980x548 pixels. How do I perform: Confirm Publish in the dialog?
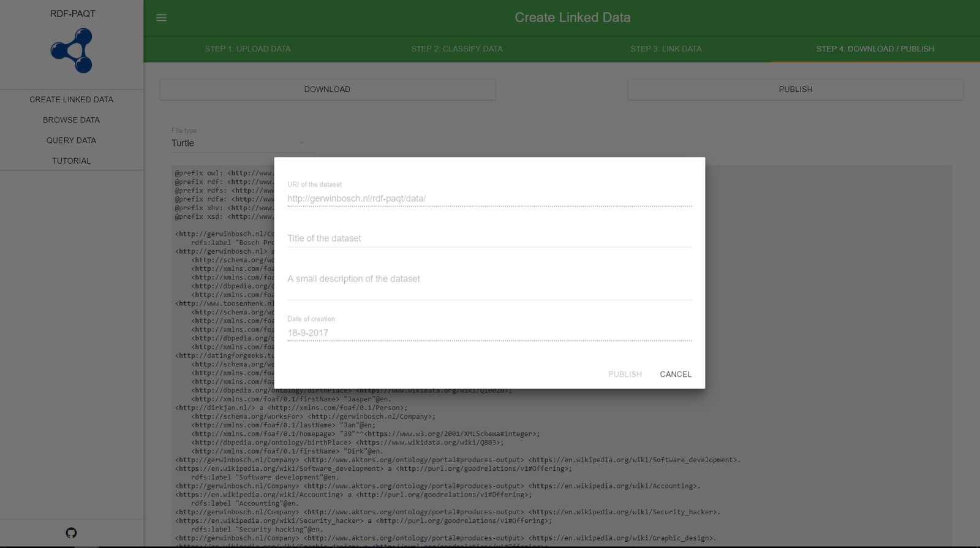click(625, 374)
